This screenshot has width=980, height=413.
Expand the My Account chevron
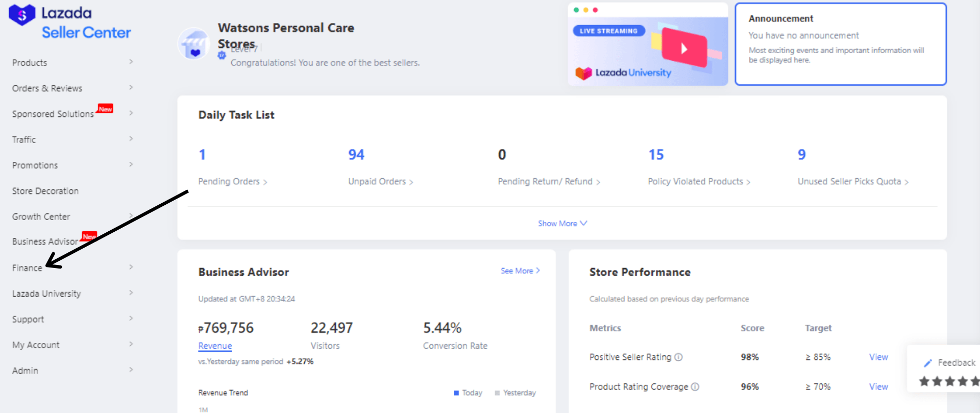131,344
